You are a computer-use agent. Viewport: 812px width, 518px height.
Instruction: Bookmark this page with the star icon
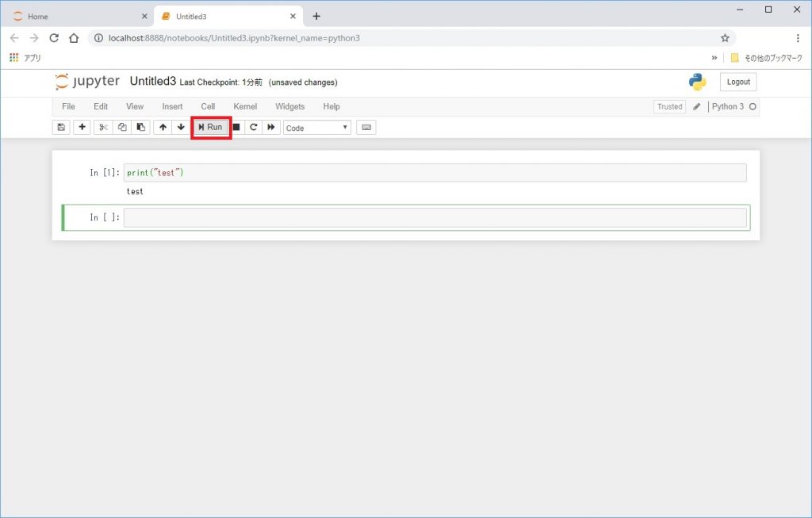(x=725, y=38)
